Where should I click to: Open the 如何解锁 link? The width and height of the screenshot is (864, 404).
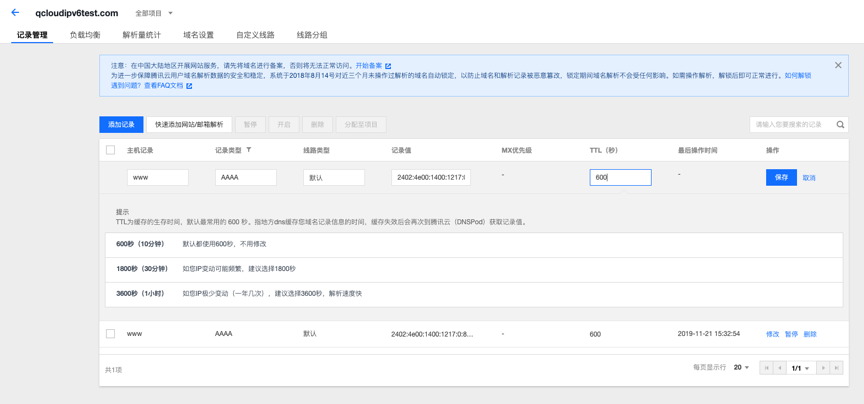(x=798, y=76)
